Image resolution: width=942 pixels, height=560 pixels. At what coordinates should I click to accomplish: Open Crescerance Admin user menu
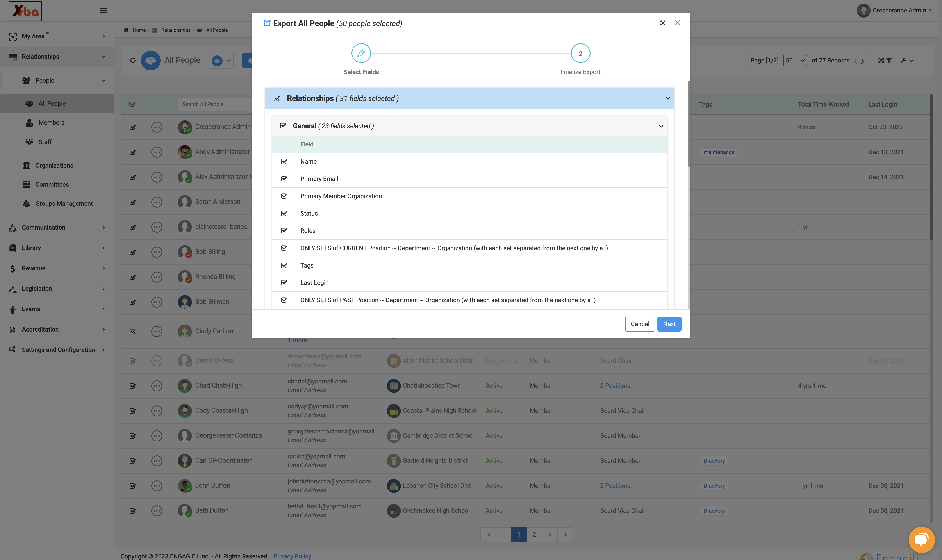point(895,11)
